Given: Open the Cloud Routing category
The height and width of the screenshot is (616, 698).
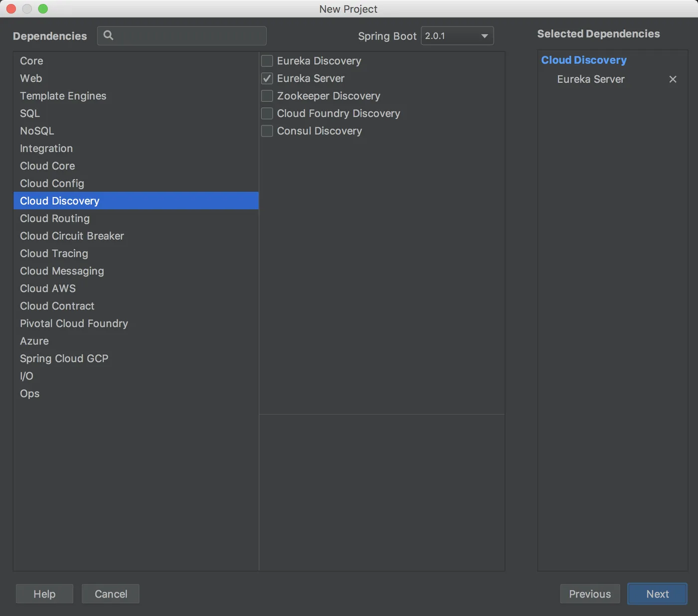Looking at the screenshot, I should [55, 218].
